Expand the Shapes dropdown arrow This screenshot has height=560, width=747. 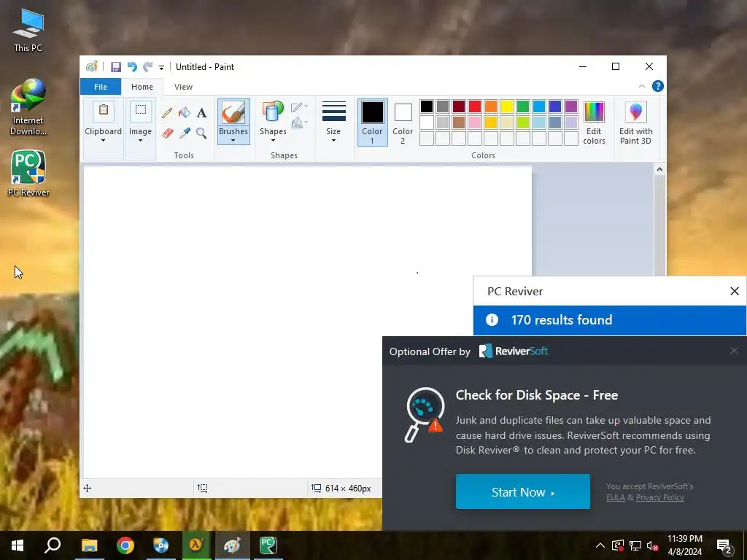pos(273,141)
